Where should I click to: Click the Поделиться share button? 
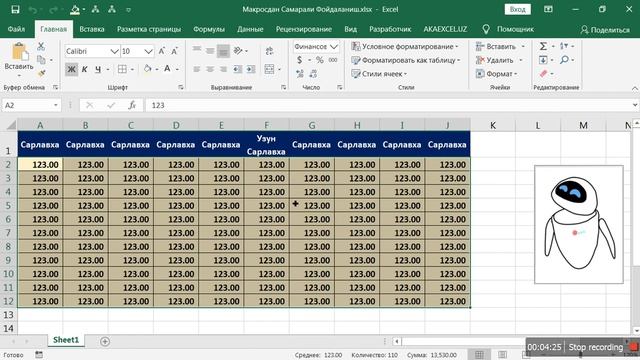point(605,29)
